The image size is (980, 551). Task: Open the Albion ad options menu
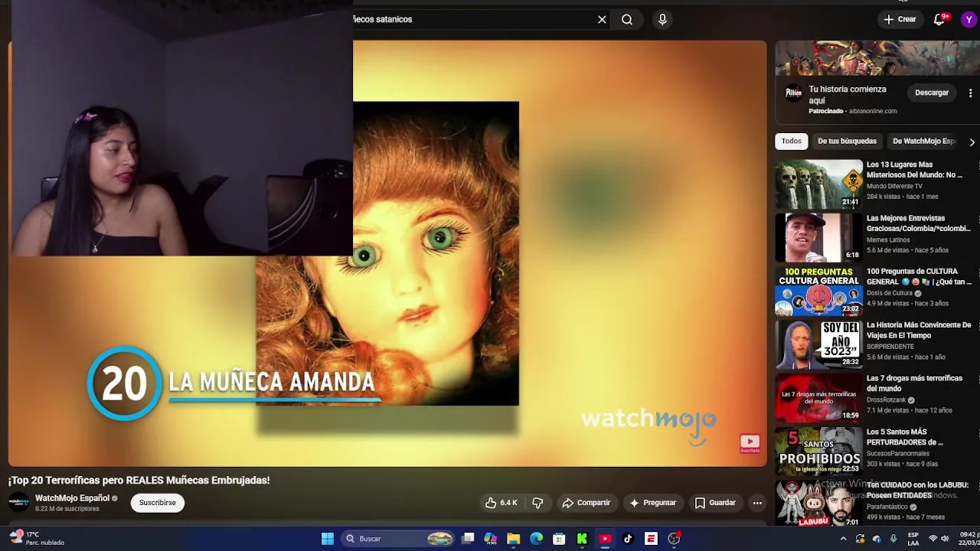(970, 93)
